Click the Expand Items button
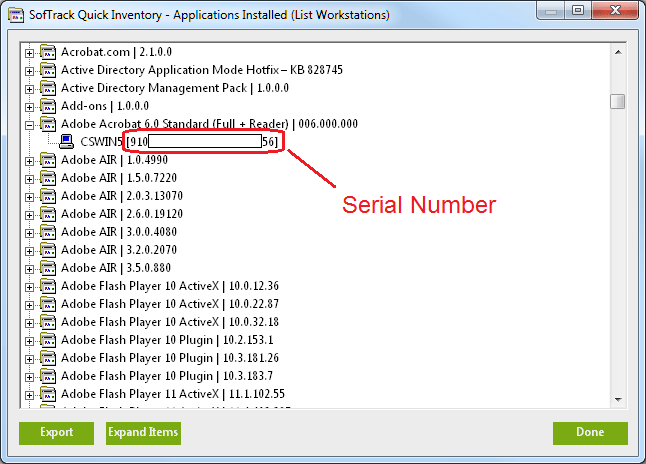The image size is (646, 464). pyautogui.click(x=142, y=433)
